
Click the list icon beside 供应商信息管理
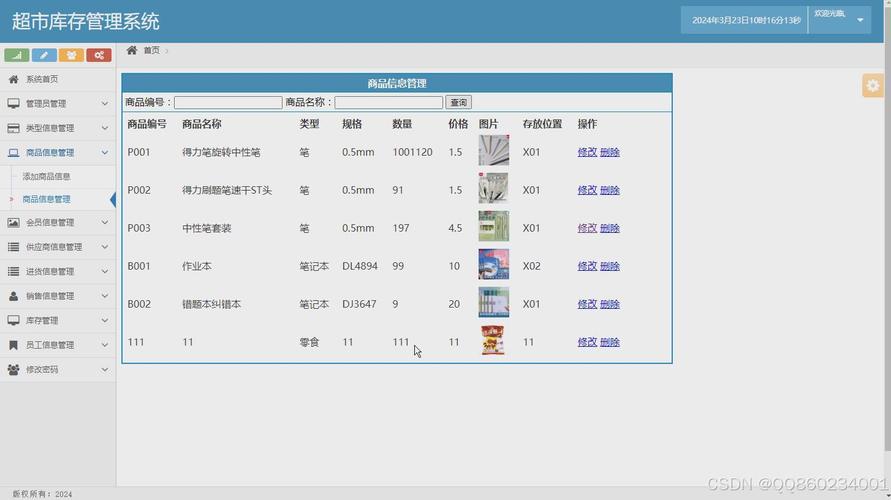14,247
